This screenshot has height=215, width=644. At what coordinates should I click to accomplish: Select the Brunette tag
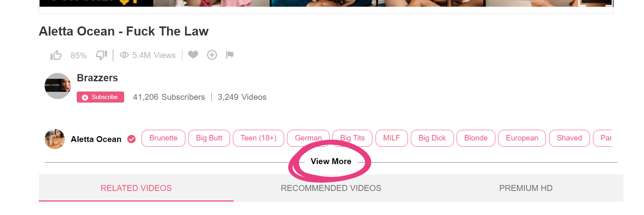coord(163,138)
